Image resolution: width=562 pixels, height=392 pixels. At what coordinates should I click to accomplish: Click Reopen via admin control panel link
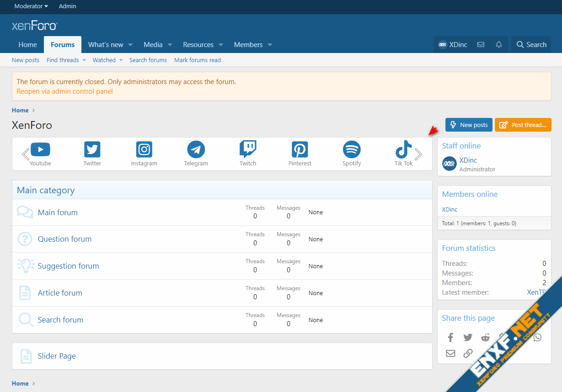pos(64,91)
